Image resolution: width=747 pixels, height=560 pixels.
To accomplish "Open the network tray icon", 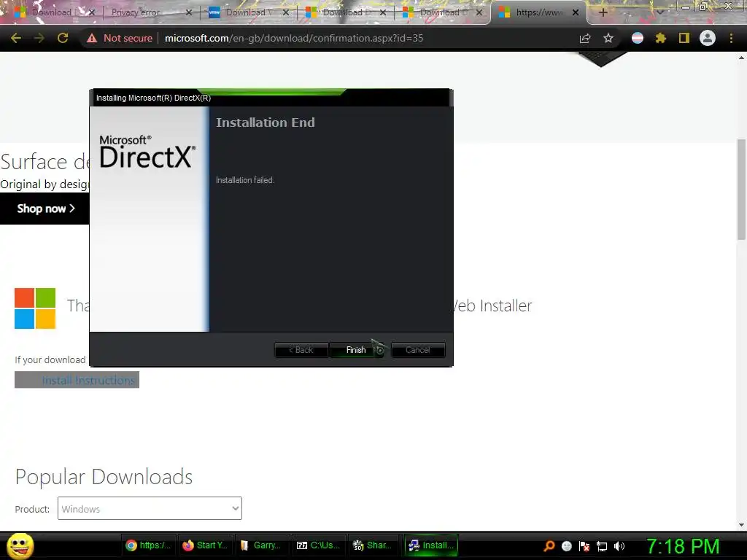I will (602, 546).
